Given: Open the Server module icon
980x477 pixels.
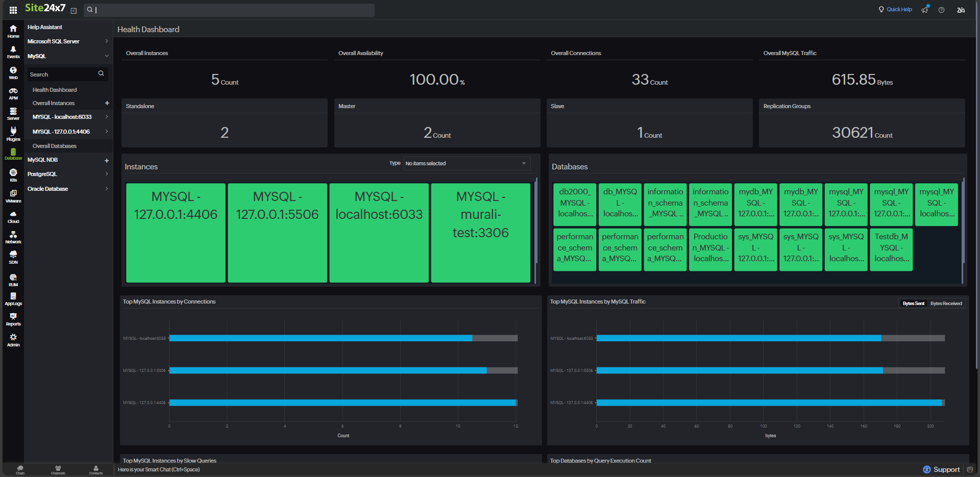Looking at the screenshot, I should 13,114.
